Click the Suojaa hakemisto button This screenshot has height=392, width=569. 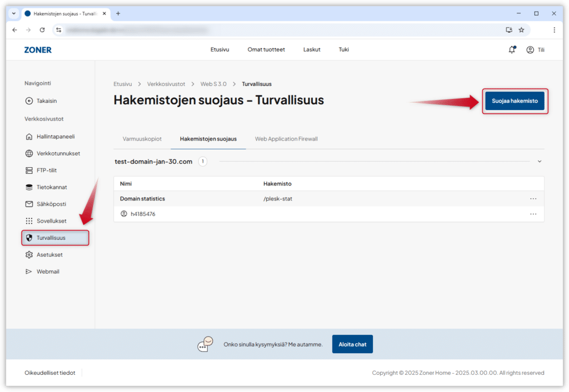[515, 101]
